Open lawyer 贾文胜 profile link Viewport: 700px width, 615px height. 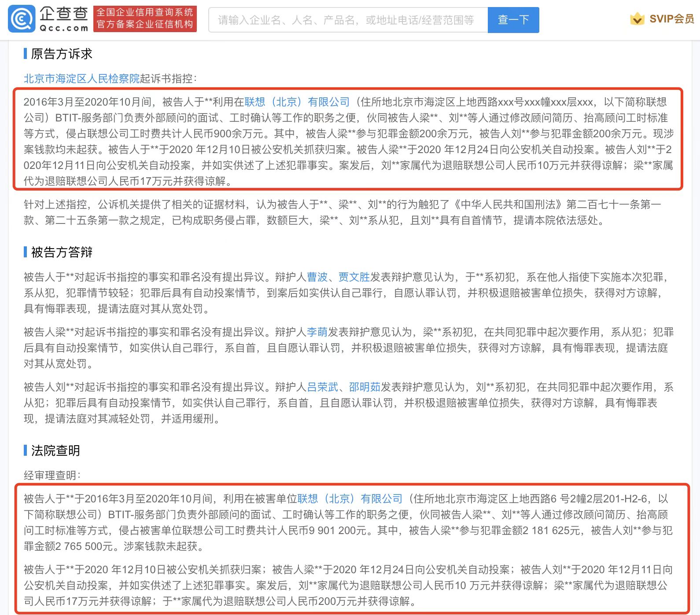point(354,277)
